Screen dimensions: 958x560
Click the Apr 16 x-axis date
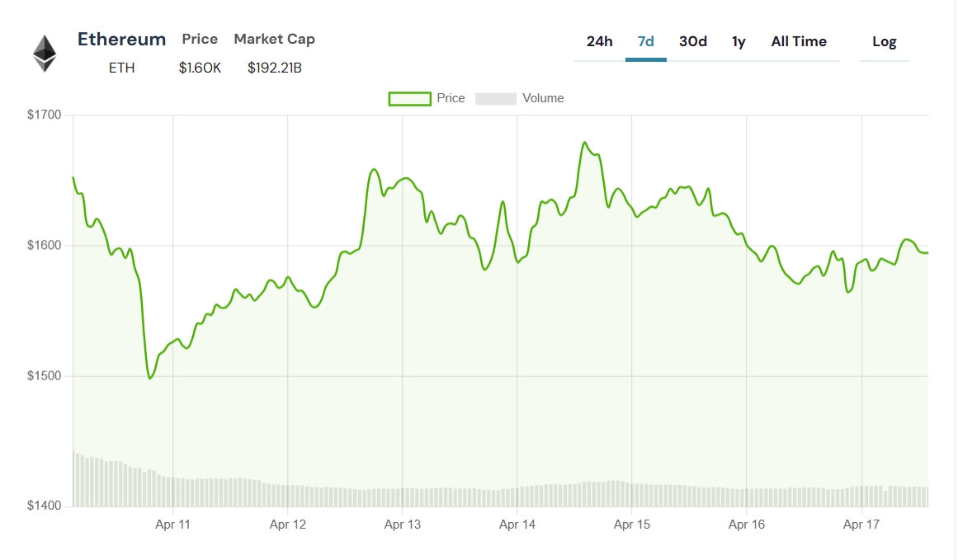tap(747, 525)
